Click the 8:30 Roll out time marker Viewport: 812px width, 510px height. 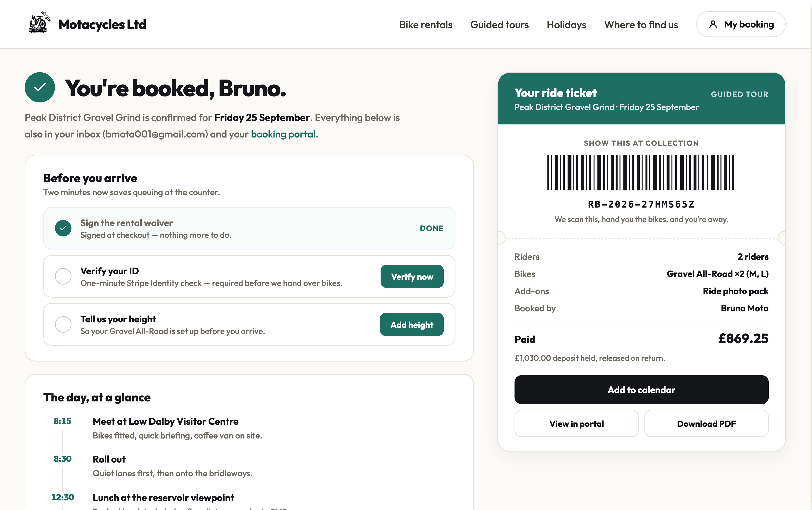pyautogui.click(x=62, y=459)
